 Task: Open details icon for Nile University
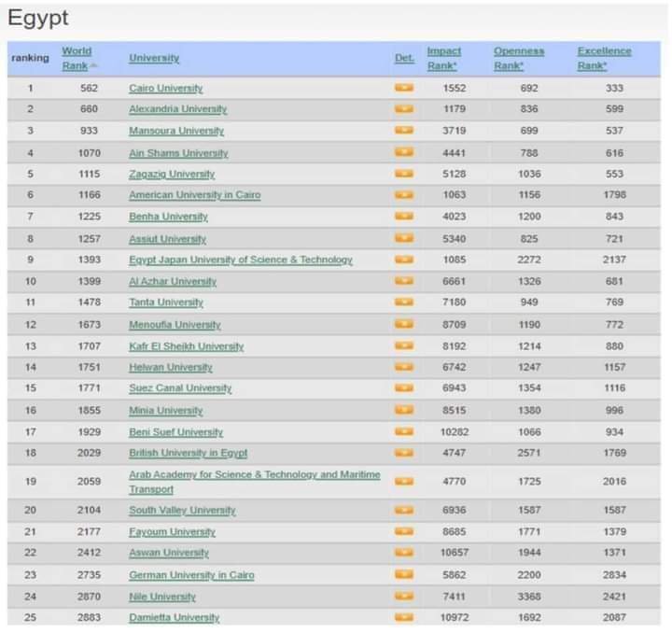404,597
